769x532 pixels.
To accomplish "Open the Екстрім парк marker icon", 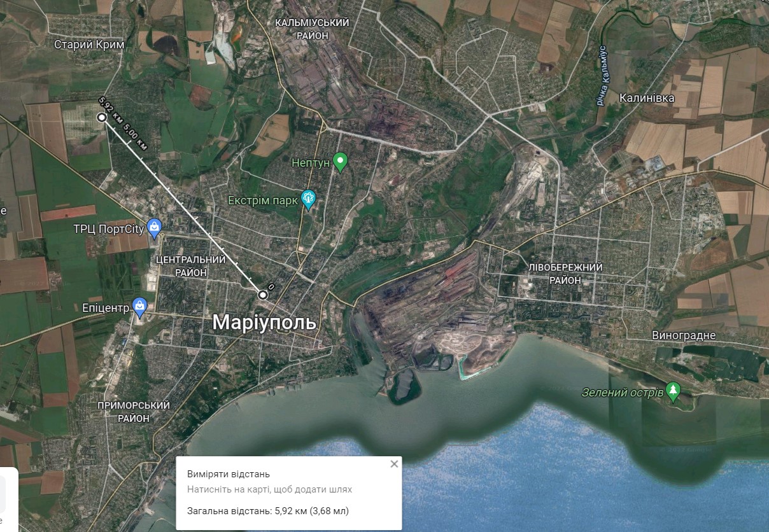I will pos(309,200).
